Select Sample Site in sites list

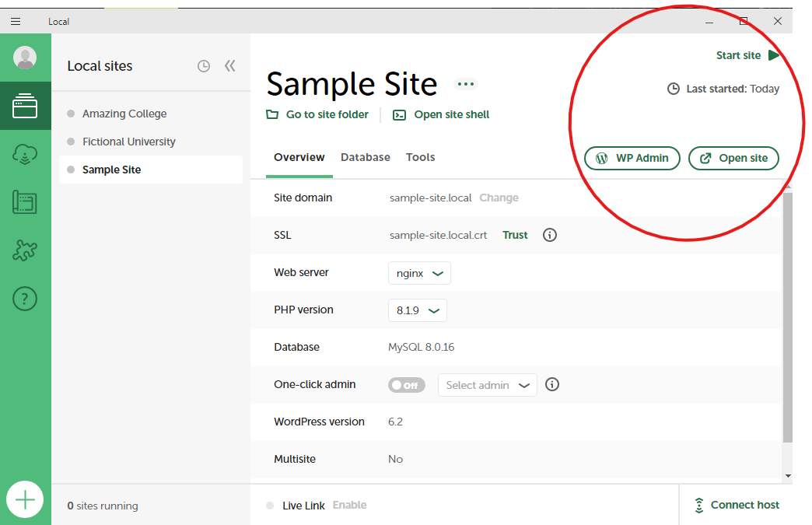click(151, 170)
